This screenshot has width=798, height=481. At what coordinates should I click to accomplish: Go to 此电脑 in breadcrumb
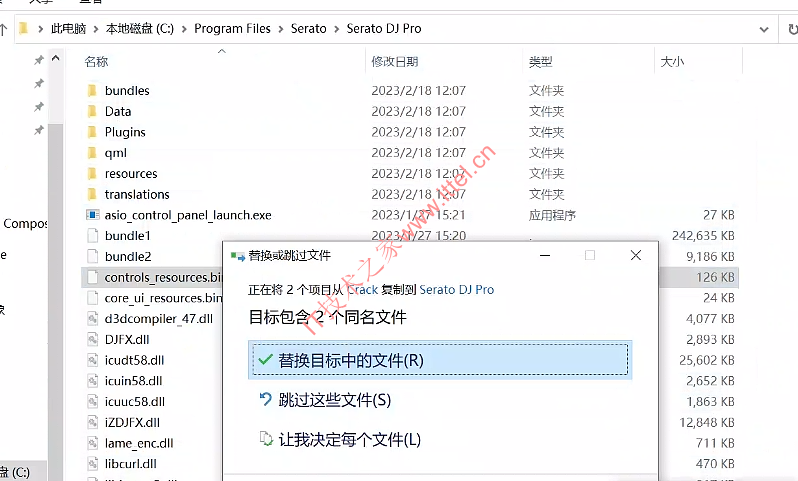click(68, 29)
